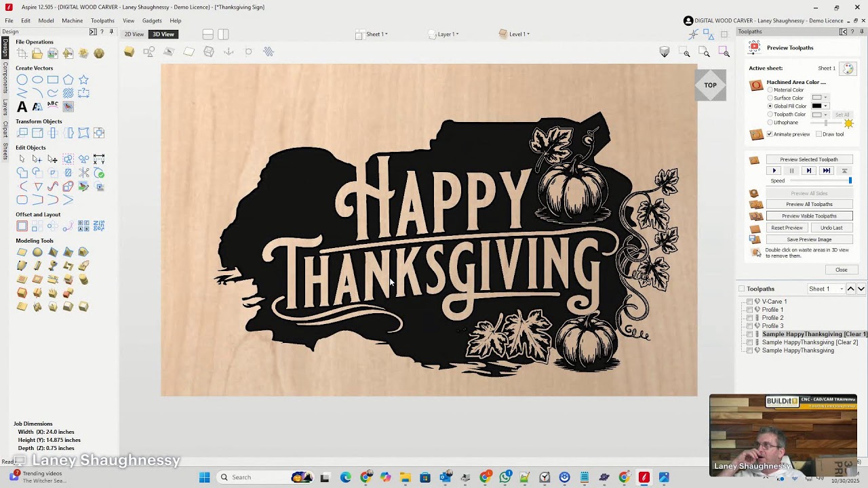Click the TOP view cube

[x=710, y=85]
